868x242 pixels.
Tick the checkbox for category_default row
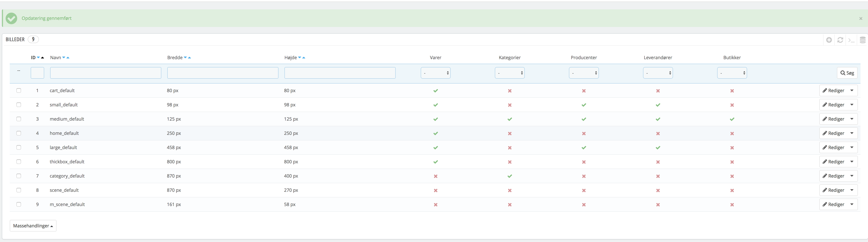[19, 176]
